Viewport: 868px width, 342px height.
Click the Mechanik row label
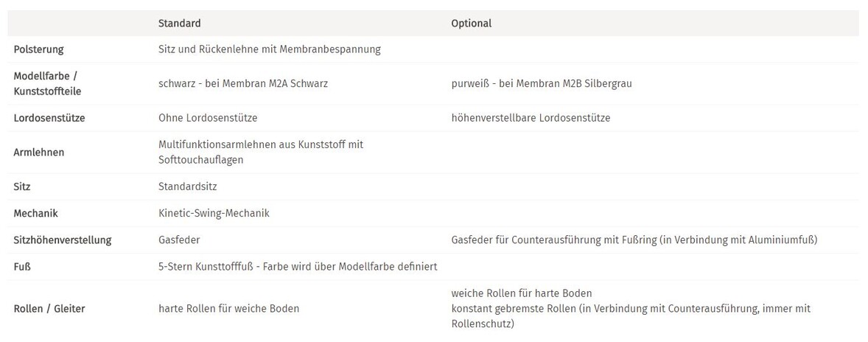(x=35, y=213)
